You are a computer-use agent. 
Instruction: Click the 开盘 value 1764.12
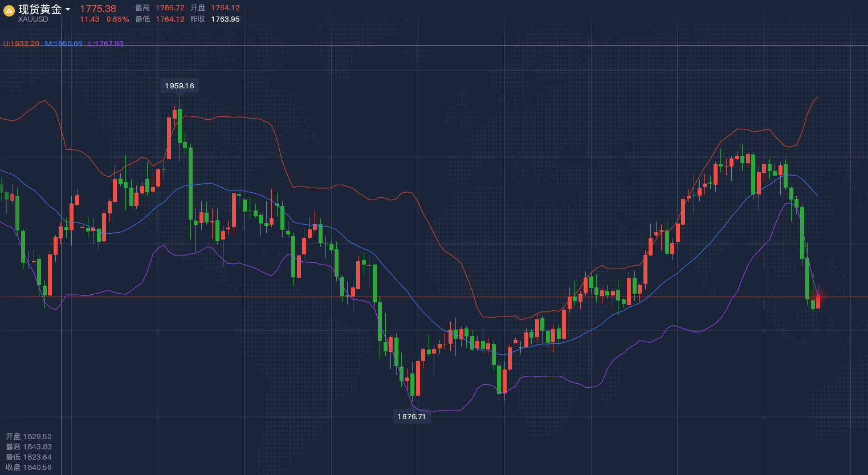click(x=225, y=8)
